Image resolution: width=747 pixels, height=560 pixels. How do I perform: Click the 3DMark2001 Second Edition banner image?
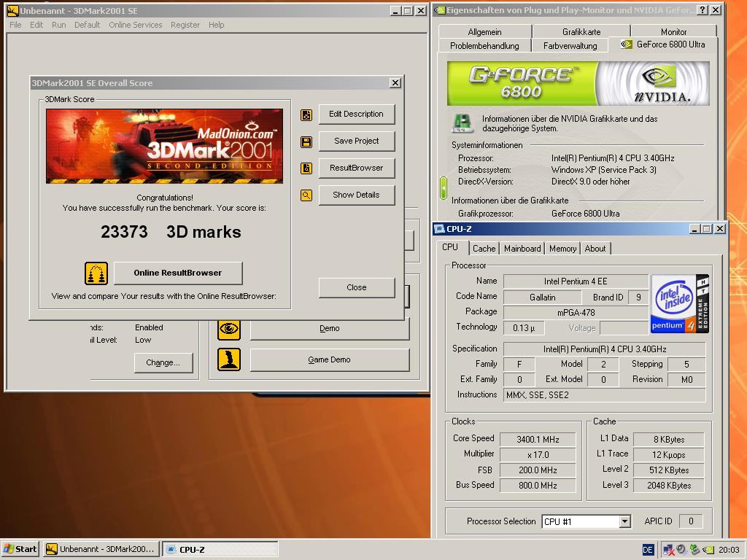click(164, 146)
